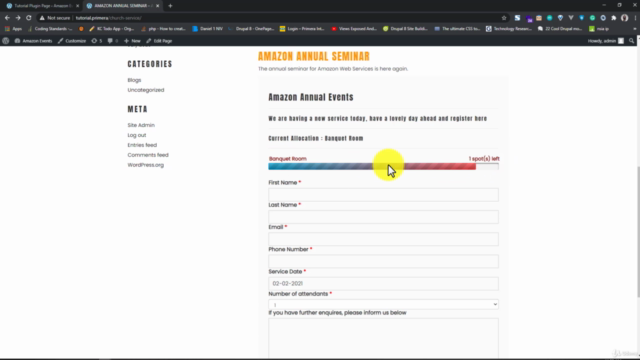
Task: Open the KC Todo App bookmark
Action: [111, 29]
